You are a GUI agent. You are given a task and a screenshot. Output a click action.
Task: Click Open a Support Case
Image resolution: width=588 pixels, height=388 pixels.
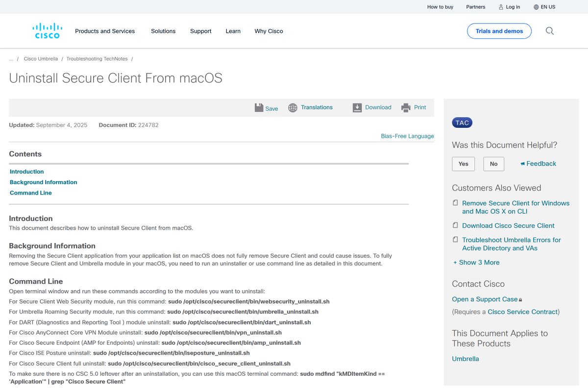click(x=485, y=299)
